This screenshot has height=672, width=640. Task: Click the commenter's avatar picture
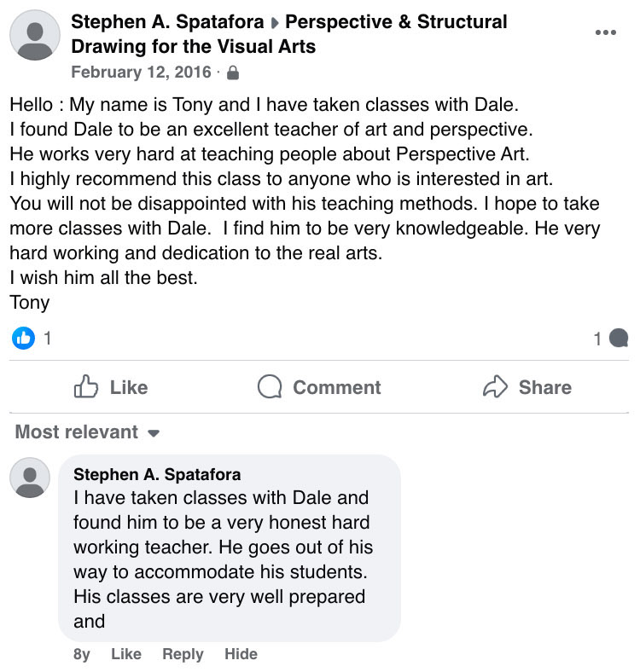[30, 477]
